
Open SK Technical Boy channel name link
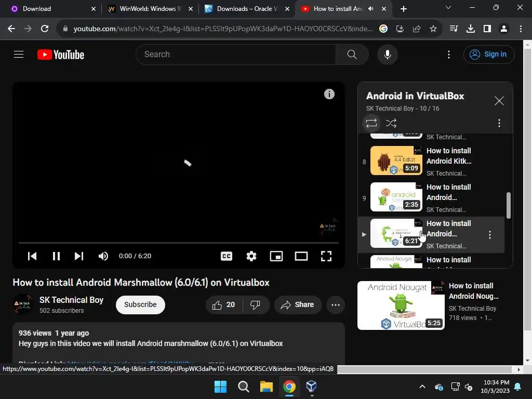tap(71, 300)
